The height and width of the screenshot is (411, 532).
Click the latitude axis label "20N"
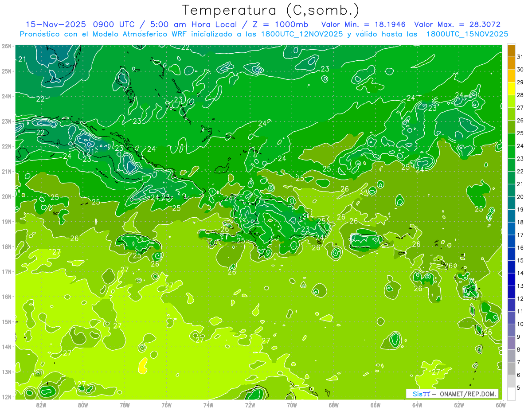click(7, 196)
